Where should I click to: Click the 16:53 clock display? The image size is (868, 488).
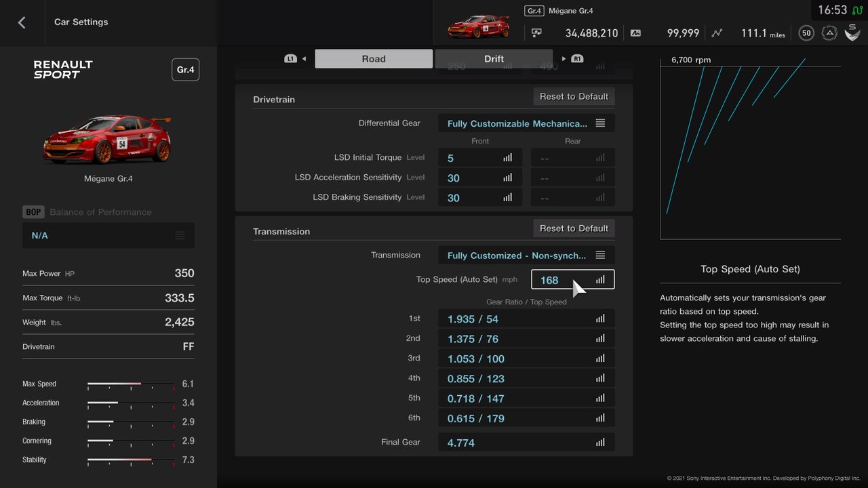tap(832, 10)
